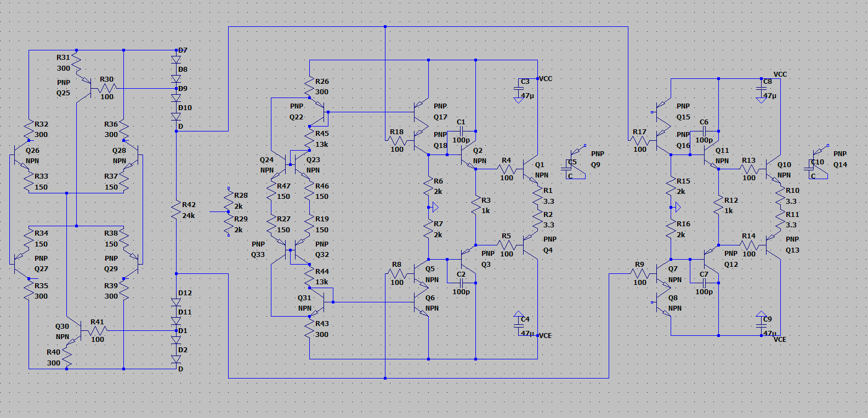Click PNP transistor Q27 symbol
868x418 pixels.
pos(20,264)
